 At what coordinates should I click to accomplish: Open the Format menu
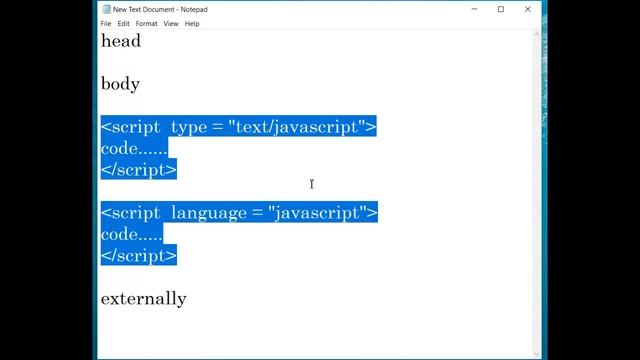point(147,24)
